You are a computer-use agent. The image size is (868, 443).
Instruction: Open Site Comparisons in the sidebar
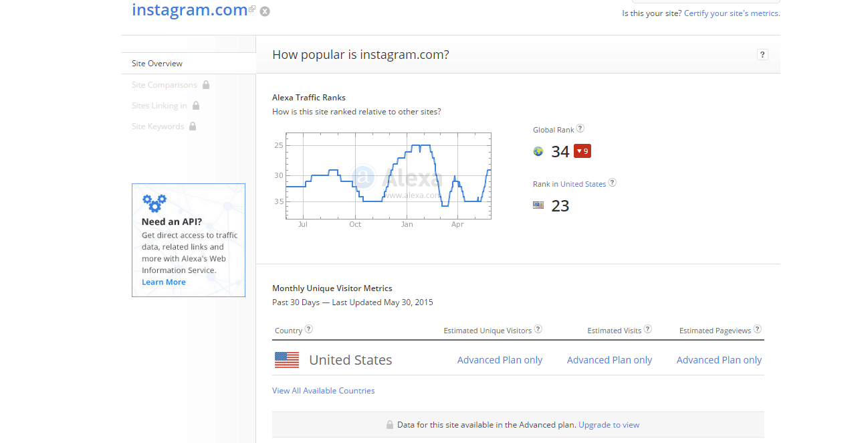(x=165, y=85)
